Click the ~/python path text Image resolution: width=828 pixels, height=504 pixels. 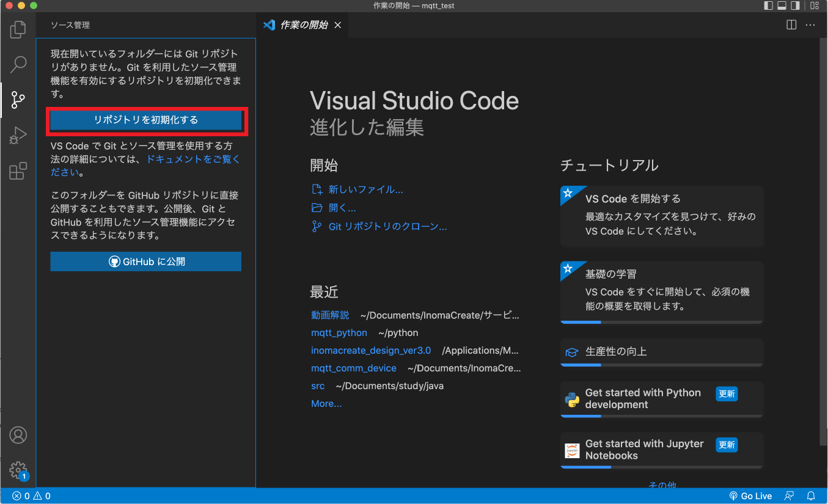[x=398, y=333]
